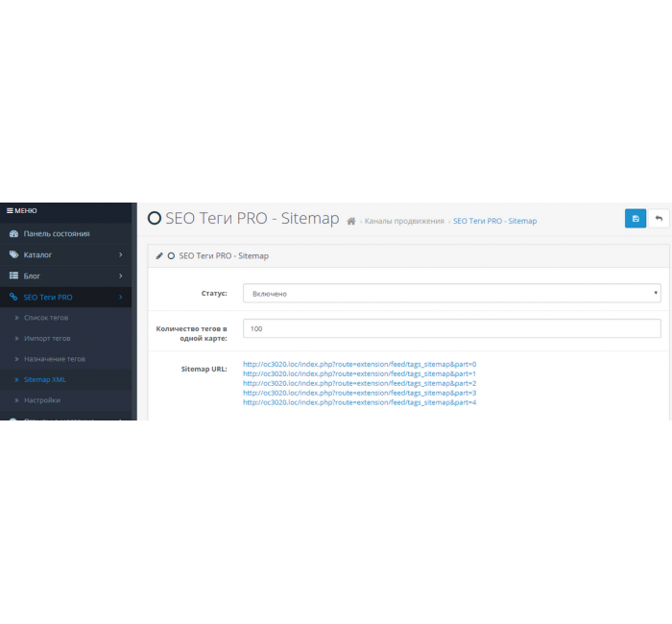
Task: Click the home icon in breadcrumbs
Action: 351,221
